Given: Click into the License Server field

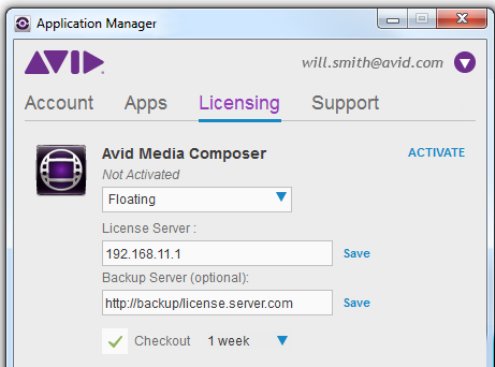Looking at the screenshot, I should coord(217,253).
